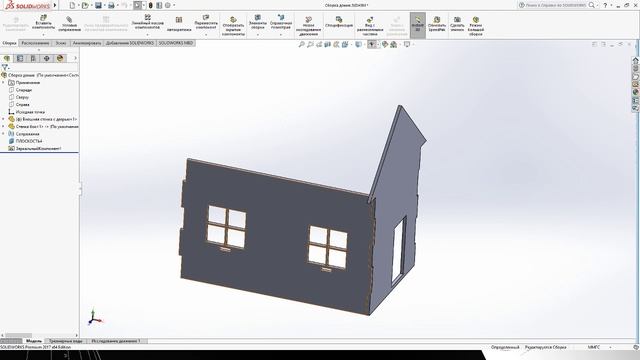Screen dimensions: 640x360
Task: Click Apply Scene icon in view toolbar
Action: tap(393, 44)
